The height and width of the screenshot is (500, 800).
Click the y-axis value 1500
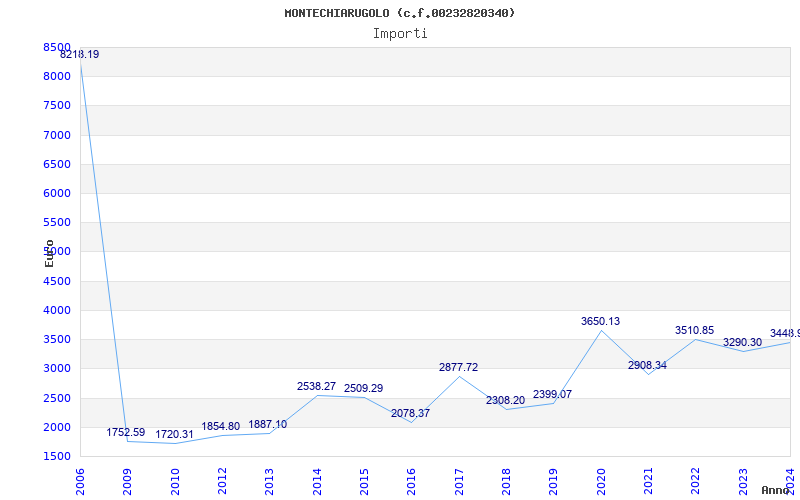pyautogui.click(x=57, y=456)
